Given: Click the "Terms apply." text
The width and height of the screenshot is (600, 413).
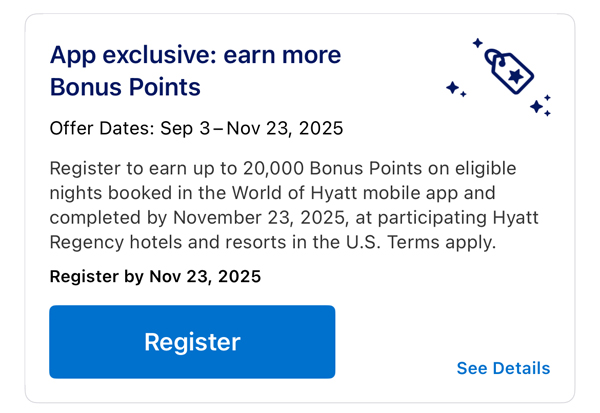Looking at the screenshot, I should (x=442, y=242).
